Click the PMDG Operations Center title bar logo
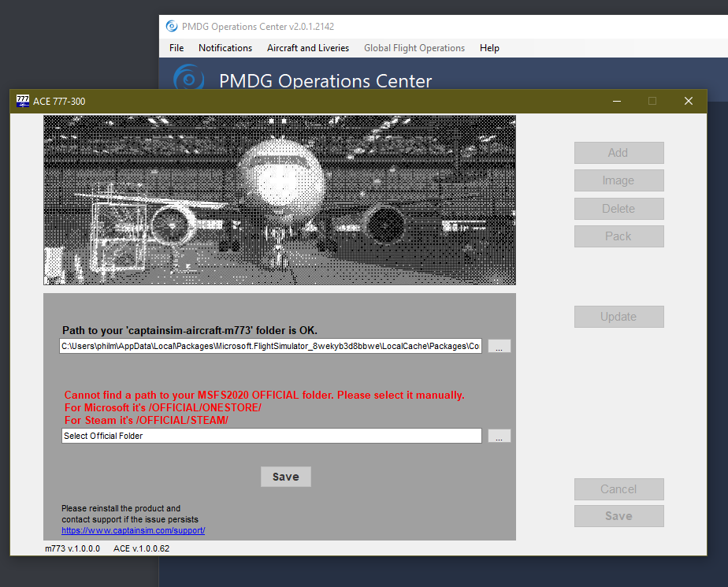This screenshot has height=587, width=728. [x=171, y=27]
